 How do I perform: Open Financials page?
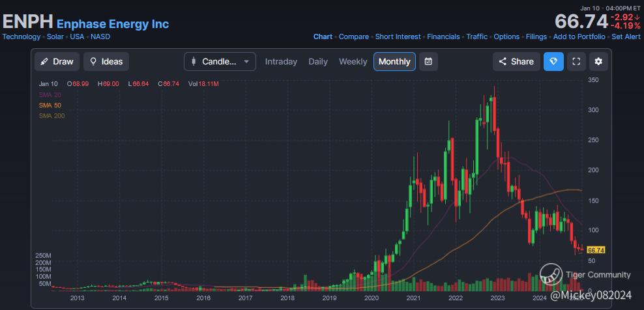(444, 36)
